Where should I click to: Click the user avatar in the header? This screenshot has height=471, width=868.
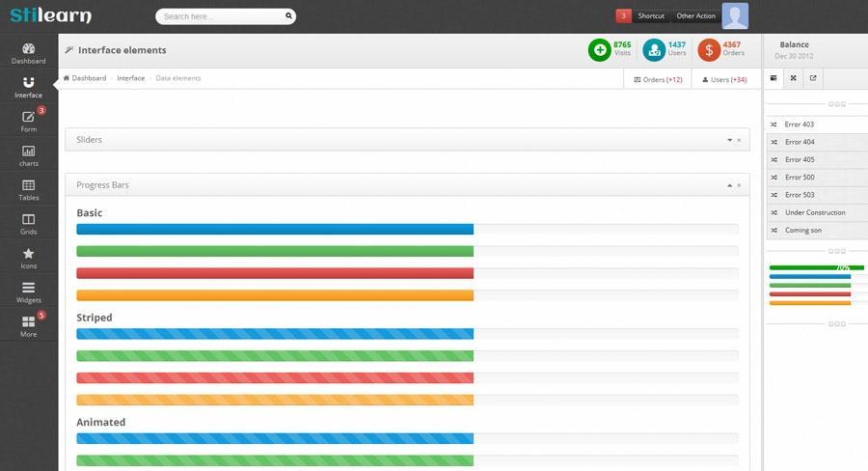(x=735, y=15)
